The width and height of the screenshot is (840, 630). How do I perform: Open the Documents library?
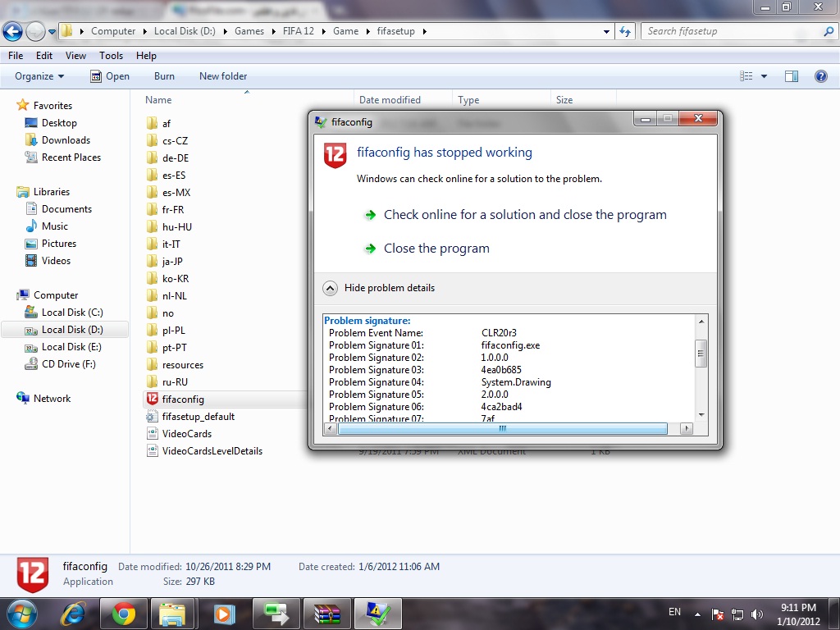point(66,209)
